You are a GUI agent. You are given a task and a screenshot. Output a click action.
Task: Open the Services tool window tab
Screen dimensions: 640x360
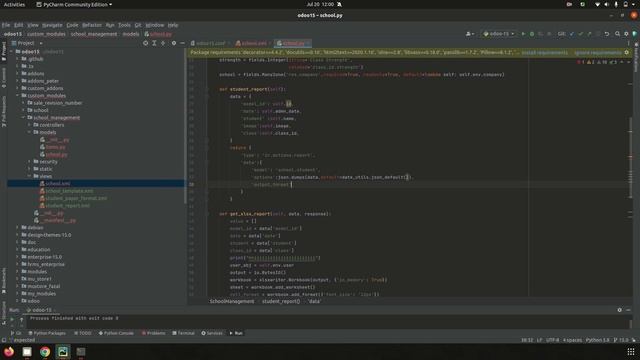tap(212, 333)
